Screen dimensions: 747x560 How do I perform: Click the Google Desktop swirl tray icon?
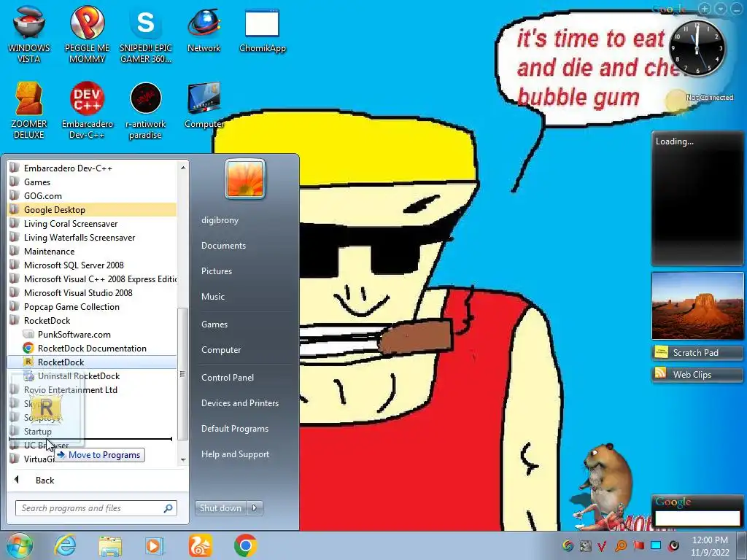pos(568,545)
